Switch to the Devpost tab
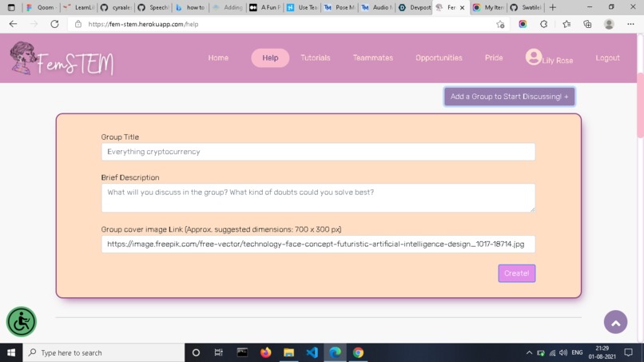This screenshot has width=644, height=362. coord(414,7)
